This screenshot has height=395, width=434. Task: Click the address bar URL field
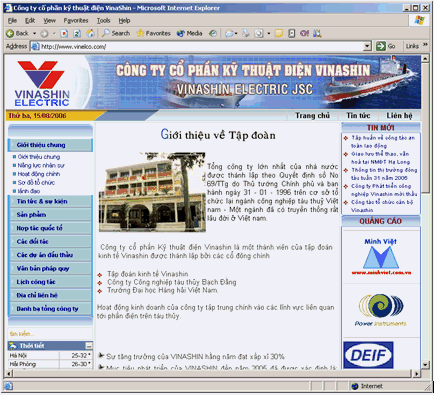tap(201, 46)
